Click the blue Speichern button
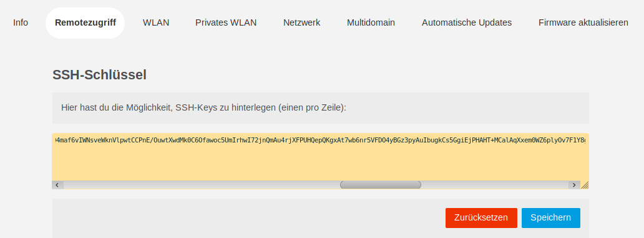 pyautogui.click(x=551, y=218)
